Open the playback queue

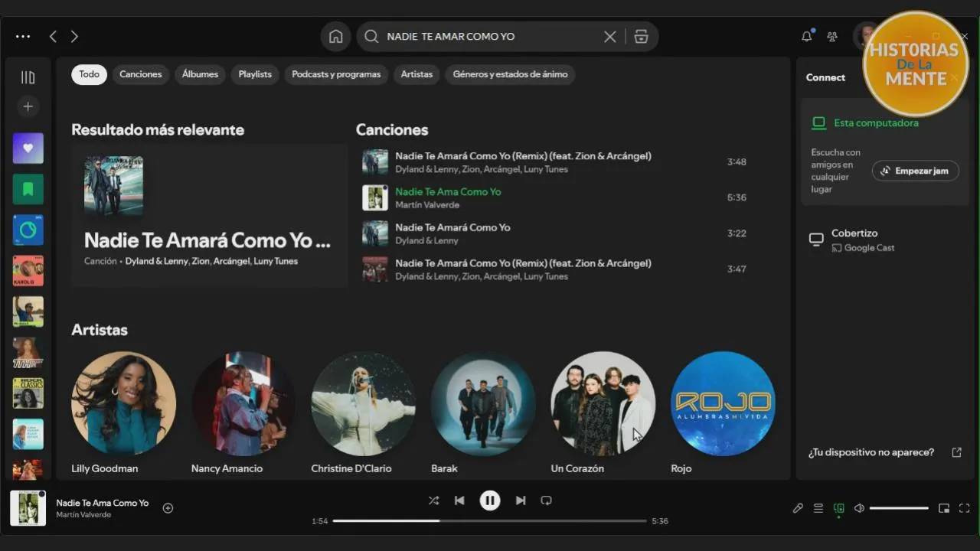click(818, 508)
